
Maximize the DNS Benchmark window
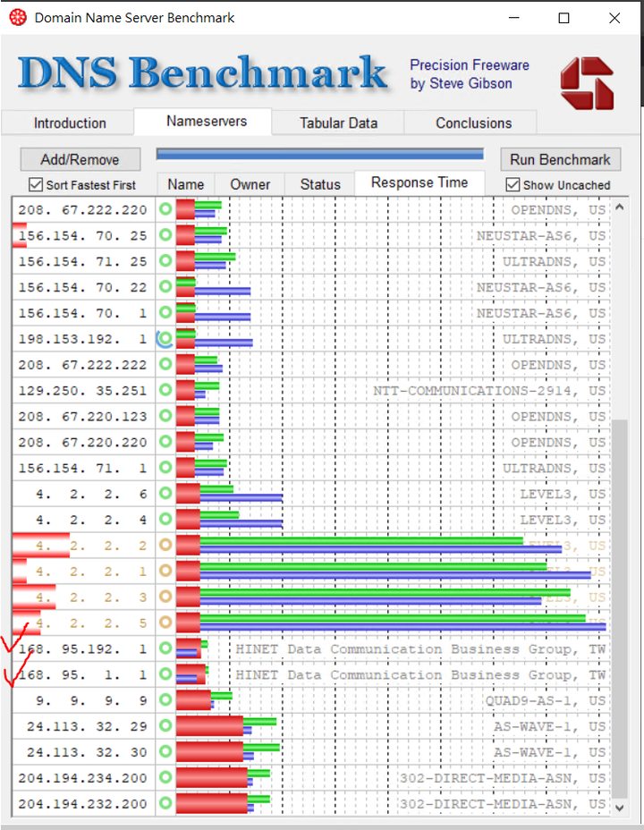tap(564, 18)
